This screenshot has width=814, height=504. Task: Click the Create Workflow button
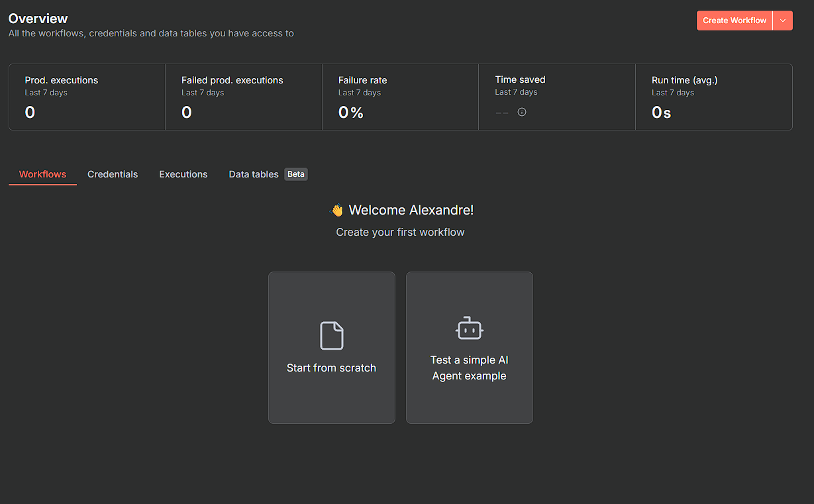(734, 21)
